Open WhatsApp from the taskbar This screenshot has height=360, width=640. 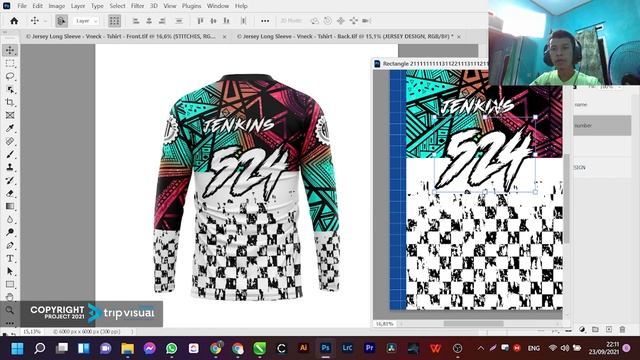pos(172,349)
